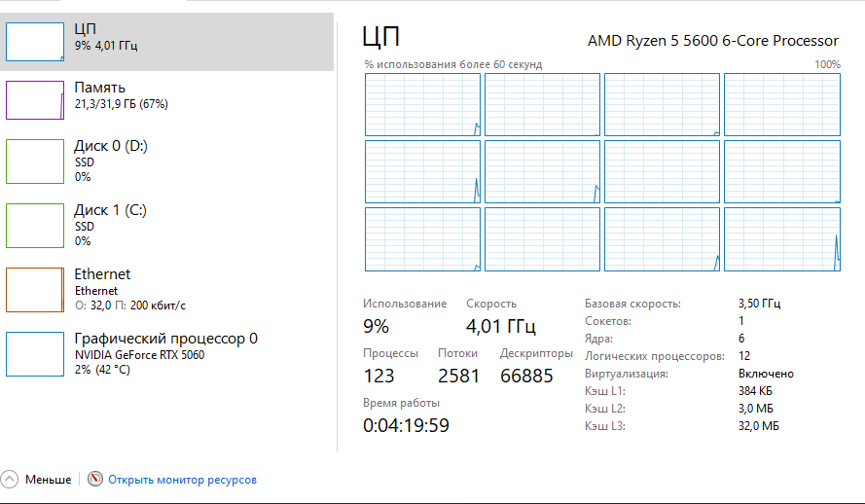Click the bottom-left logical processor graph

tap(422, 238)
